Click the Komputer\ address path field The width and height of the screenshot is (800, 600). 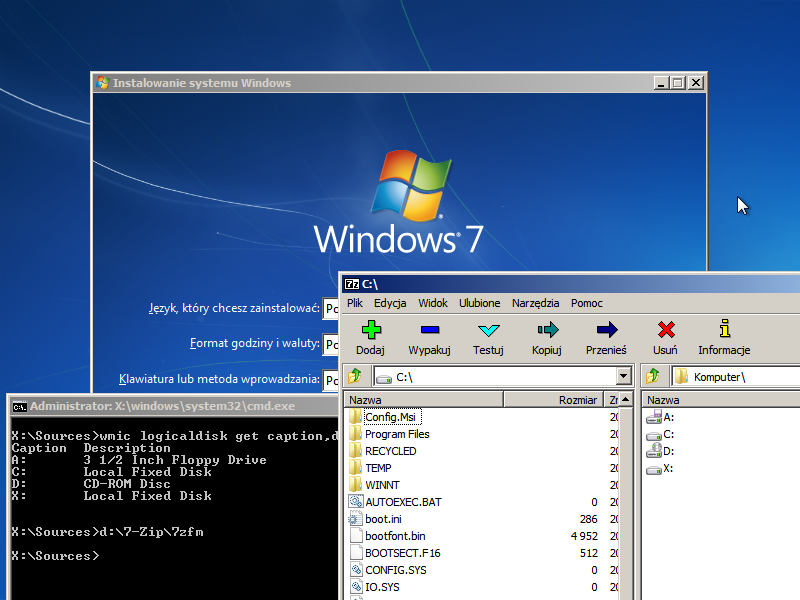pos(736,377)
